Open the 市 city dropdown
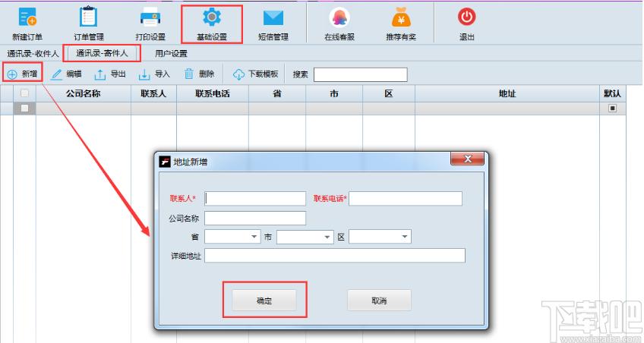Screen dimensions: 644x343 click(305, 237)
